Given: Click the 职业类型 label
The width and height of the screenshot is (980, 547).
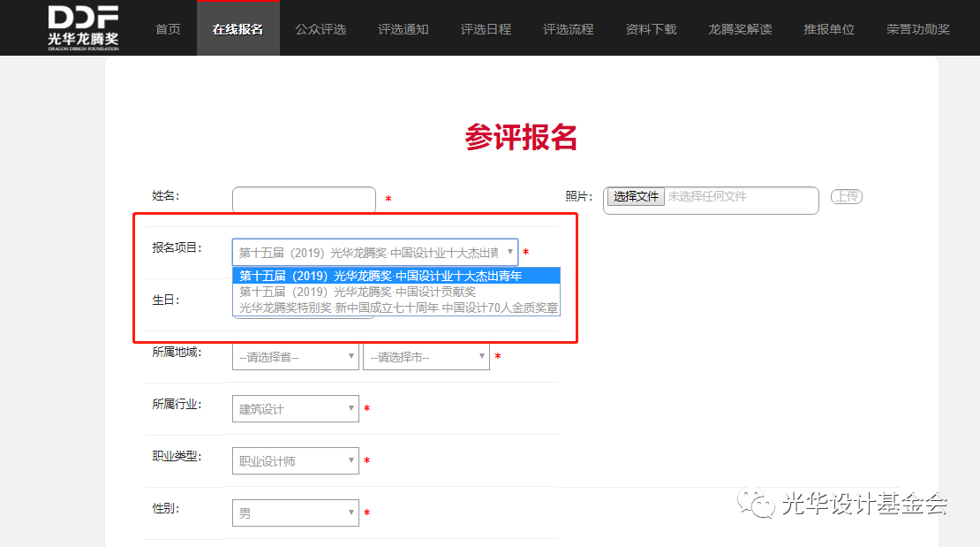Looking at the screenshot, I should tap(177, 456).
